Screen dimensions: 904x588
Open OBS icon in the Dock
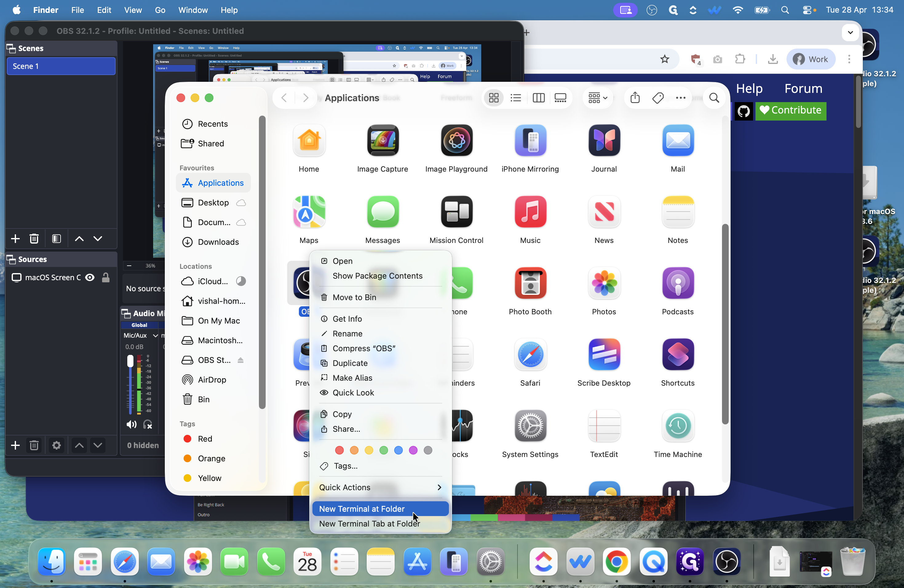click(x=726, y=562)
